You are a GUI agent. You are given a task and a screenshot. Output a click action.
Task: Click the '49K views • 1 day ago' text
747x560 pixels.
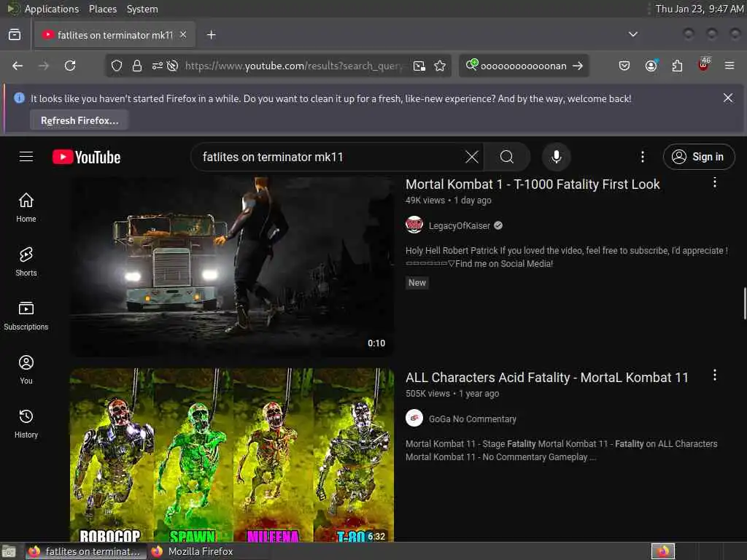click(449, 201)
